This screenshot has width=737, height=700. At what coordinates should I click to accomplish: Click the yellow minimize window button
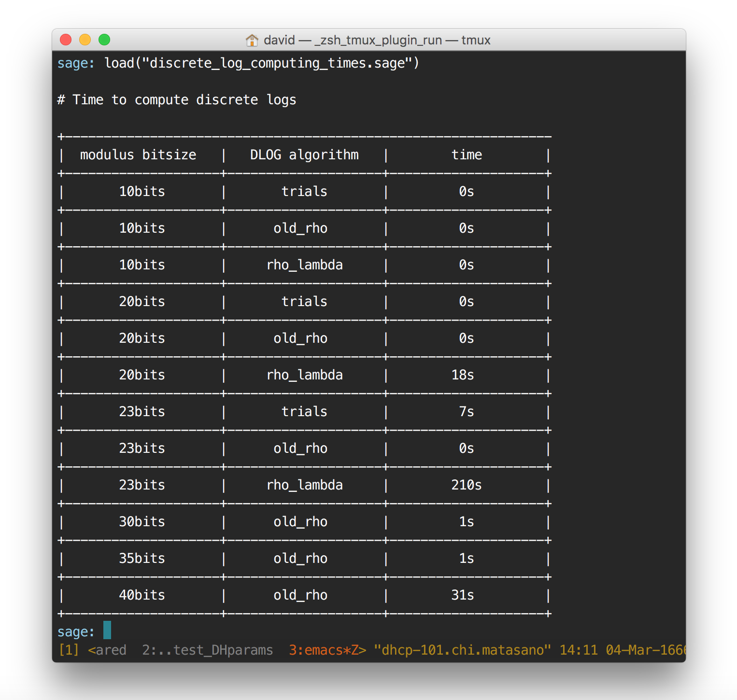(x=85, y=40)
